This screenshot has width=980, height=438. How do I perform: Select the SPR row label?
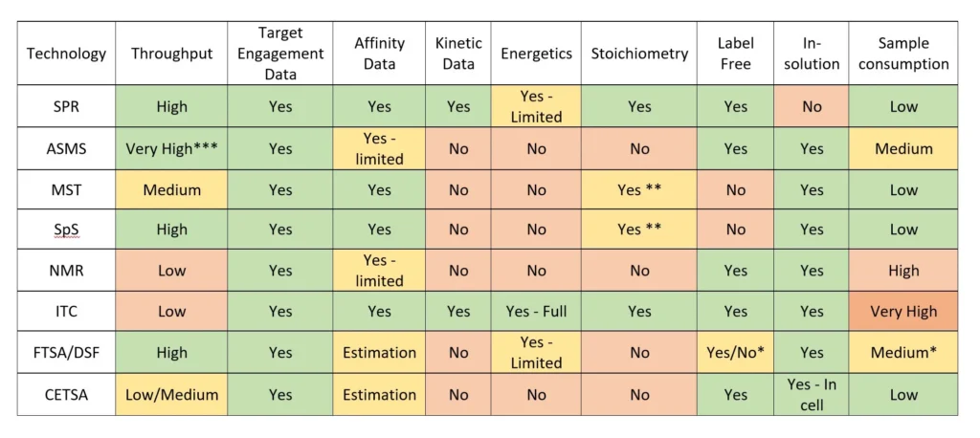tap(66, 106)
